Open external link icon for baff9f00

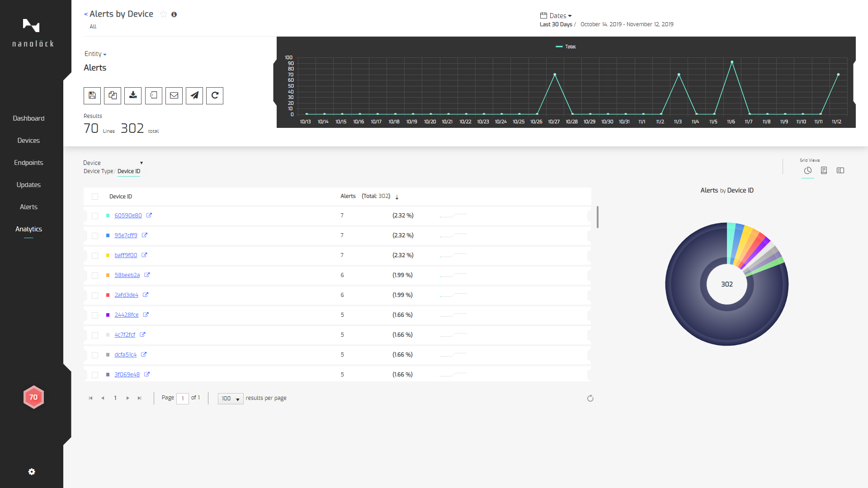(145, 255)
